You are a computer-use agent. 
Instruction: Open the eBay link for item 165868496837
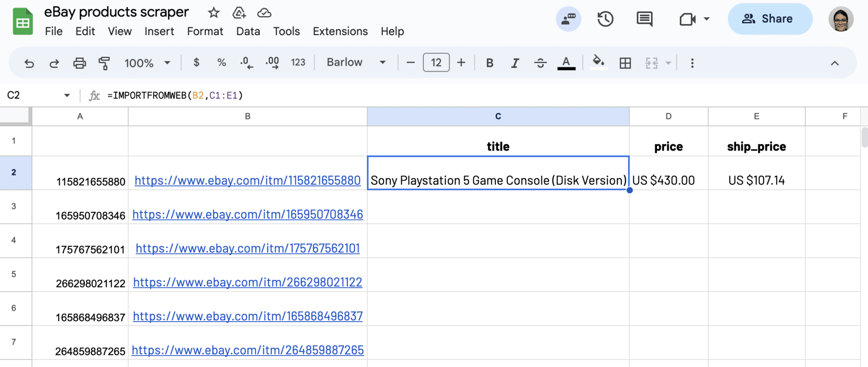point(248,316)
